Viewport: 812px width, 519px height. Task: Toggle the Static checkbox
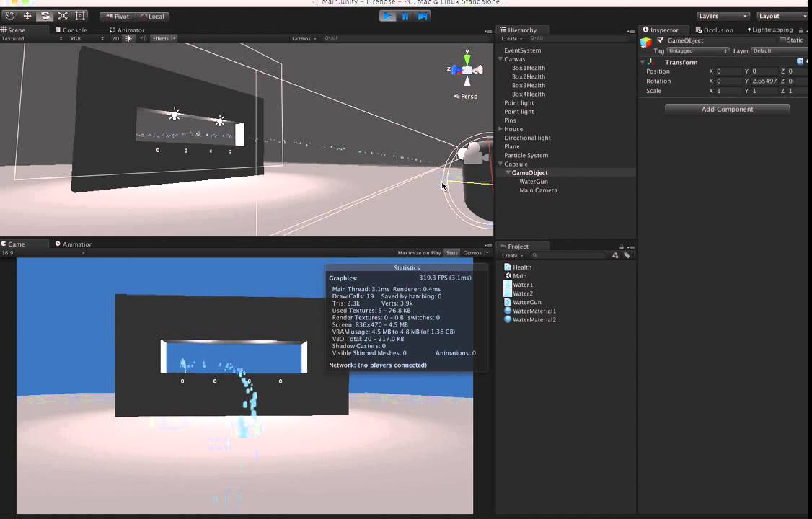coord(783,40)
